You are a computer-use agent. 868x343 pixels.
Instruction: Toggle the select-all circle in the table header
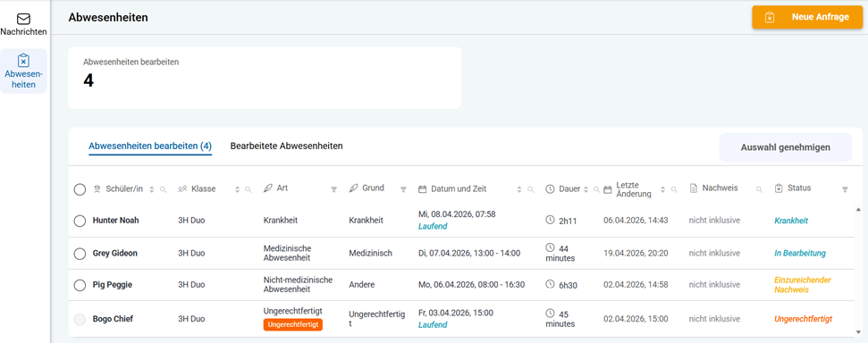(x=80, y=189)
